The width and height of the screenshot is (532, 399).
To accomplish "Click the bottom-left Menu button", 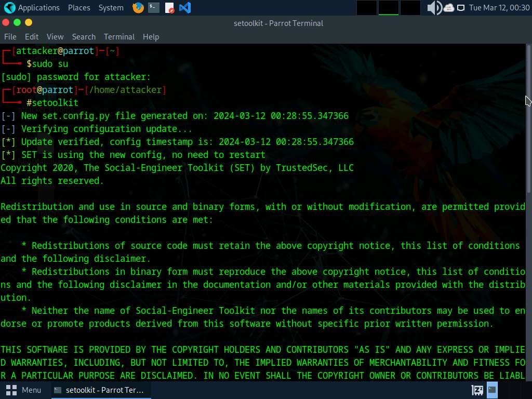I will coord(24,390).
